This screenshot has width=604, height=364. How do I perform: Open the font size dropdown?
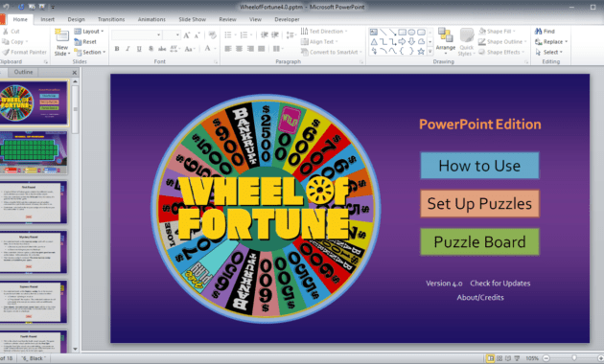[x=177, y=35]
